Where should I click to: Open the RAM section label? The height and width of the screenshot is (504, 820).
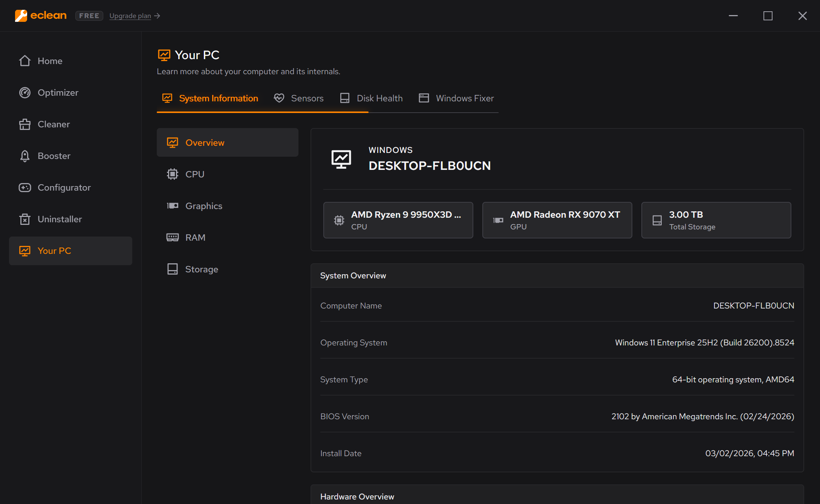195,238
